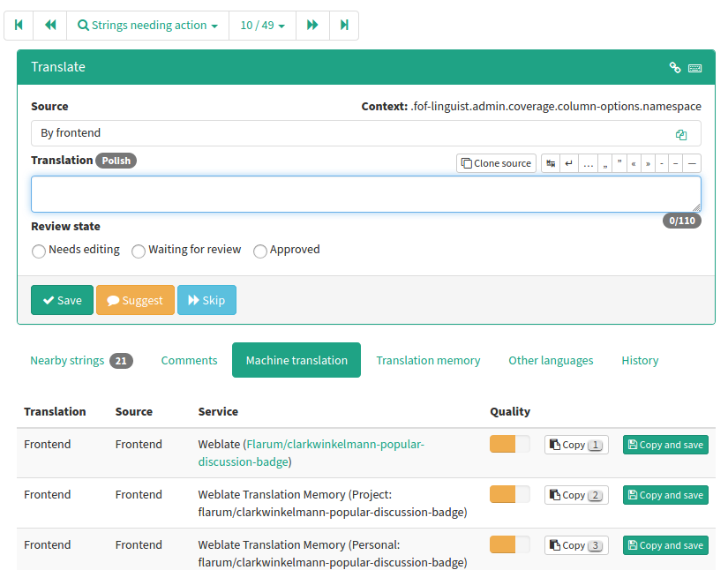728x570 pixels.
Task: Click Copy 1 for Weblate suggestion
Action: point(576,445)
